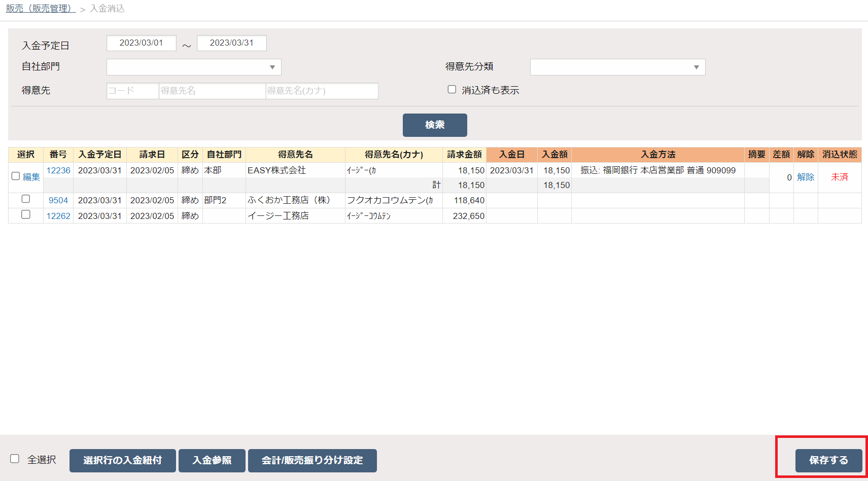Click the 販売（販売管理） breadcrumb link

pos(41,9)
